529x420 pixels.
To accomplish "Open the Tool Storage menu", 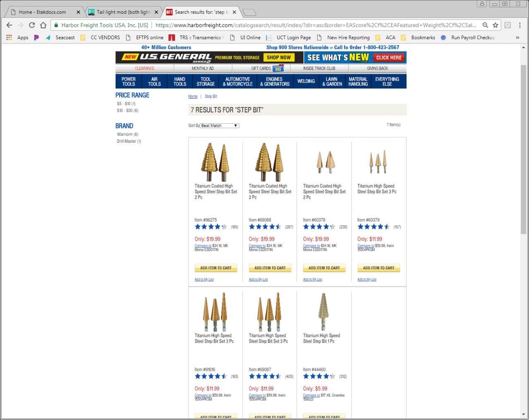I will [206, 82].
